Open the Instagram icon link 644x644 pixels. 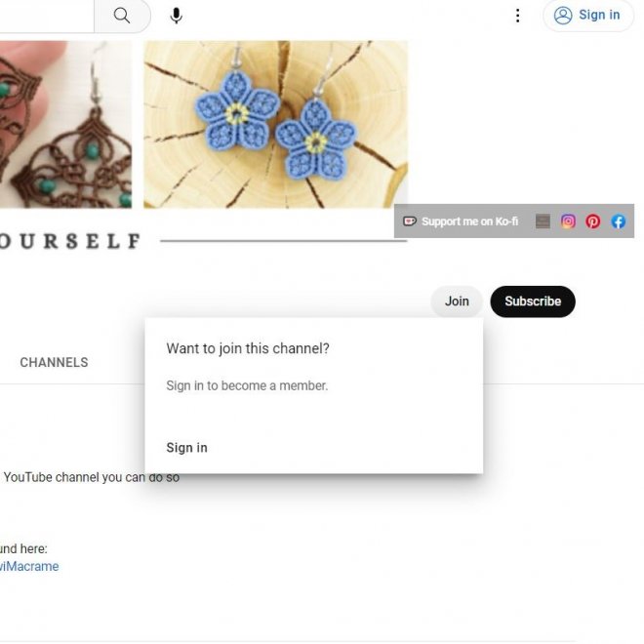coord(568,221)
